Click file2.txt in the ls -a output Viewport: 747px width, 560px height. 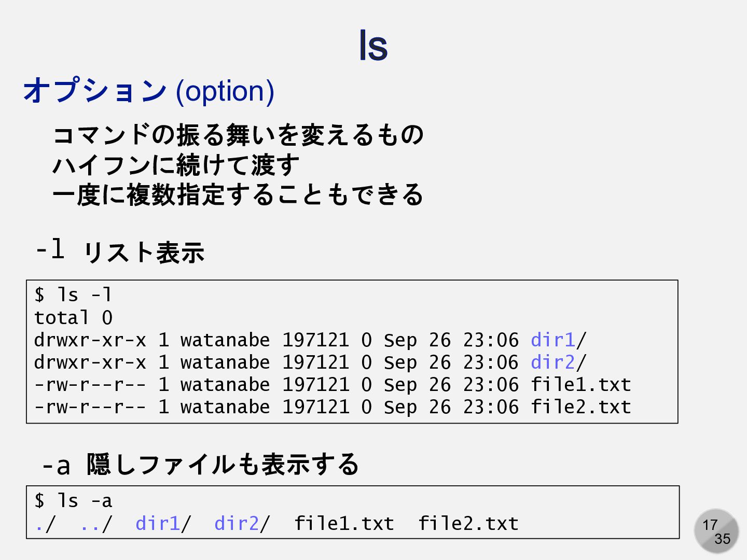tap(468, 524)
